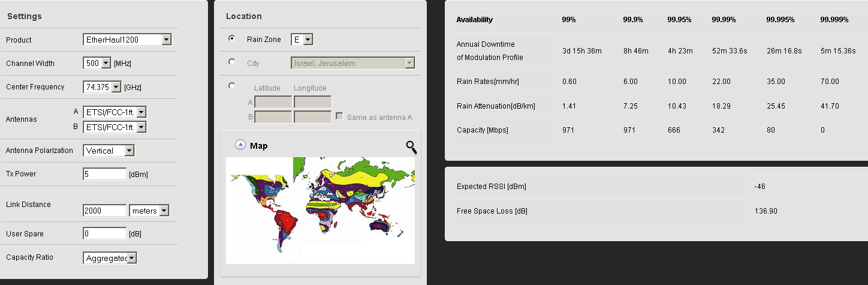Select the Rain Zone radio button
Viewport: 868px width, 285px height.
pyautogui.click(x=232, y=38)
